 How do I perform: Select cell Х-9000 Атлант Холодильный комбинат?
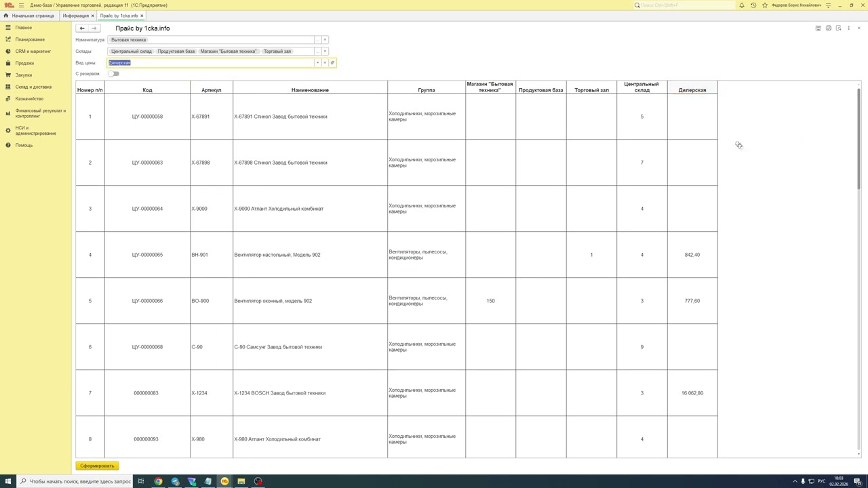point(310,209)
